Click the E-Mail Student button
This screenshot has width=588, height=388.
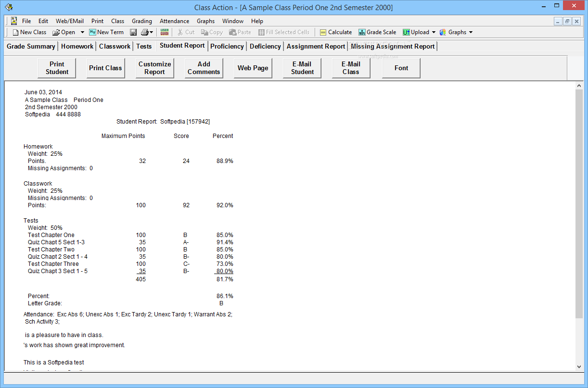click(x=302, y=68)
